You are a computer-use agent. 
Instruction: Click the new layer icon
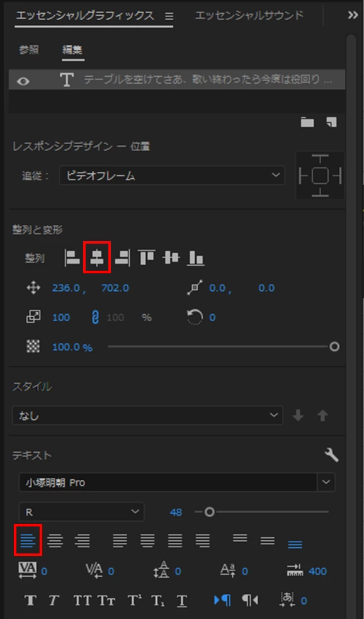pyautogui.click(x=332, y=122)
